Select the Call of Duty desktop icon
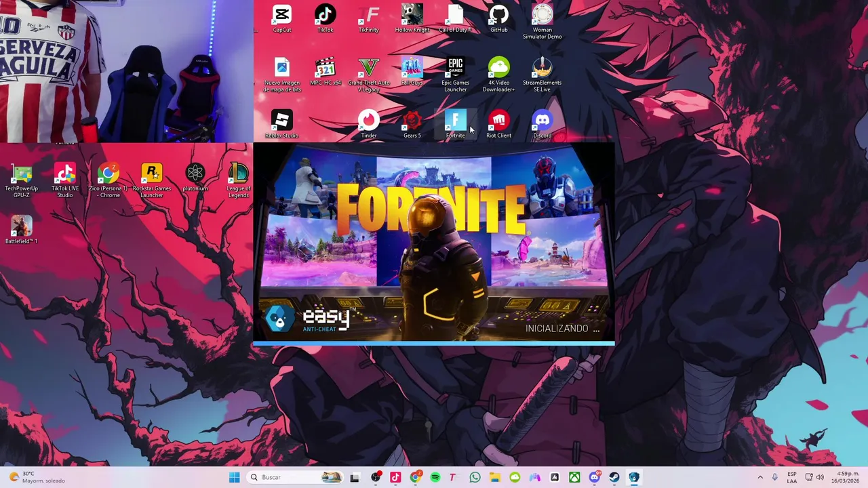 coord(455,18)
